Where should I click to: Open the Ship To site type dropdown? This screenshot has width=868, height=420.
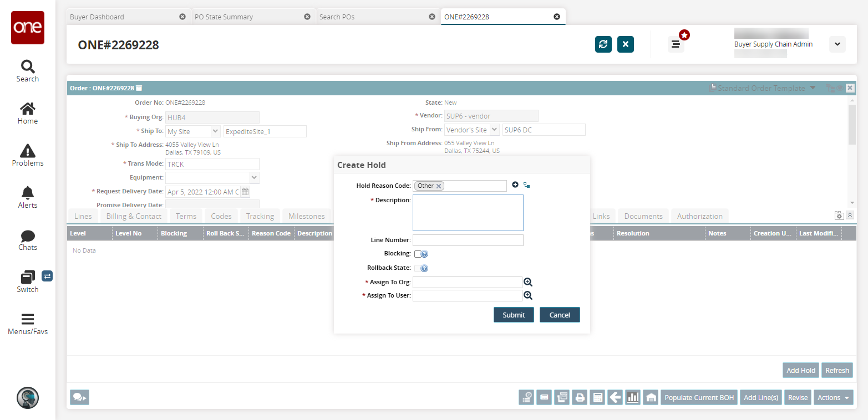click(215, 131)
